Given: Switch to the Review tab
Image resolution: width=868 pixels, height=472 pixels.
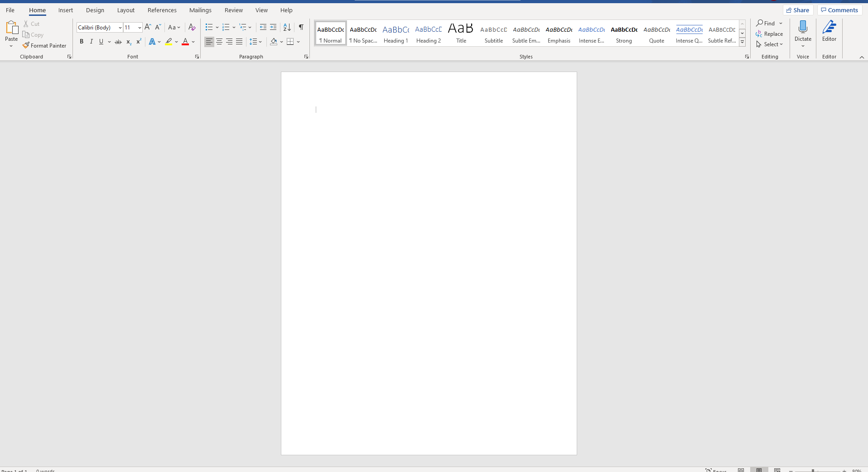Looking at the screenshot, I should pos(234,10).
